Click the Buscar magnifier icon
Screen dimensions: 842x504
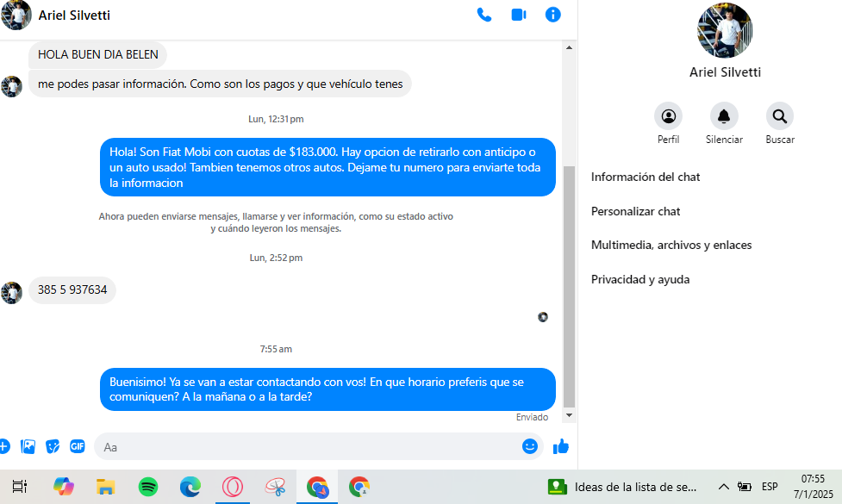point(780,116)
